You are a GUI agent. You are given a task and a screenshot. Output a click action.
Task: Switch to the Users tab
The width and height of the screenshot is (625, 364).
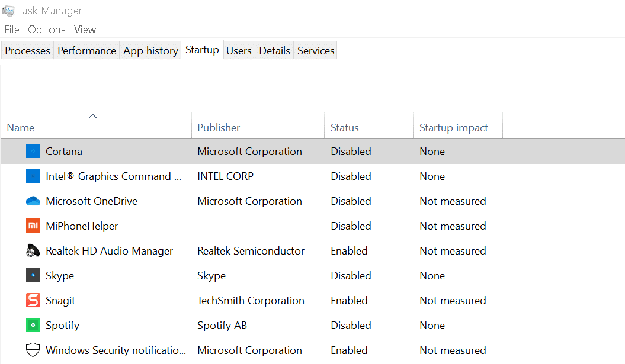(239, 50)
